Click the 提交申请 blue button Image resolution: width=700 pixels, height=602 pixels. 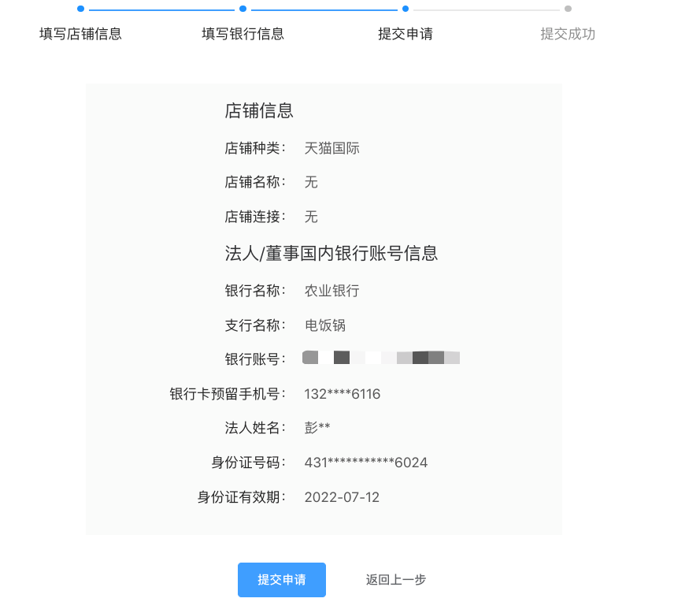282,580
